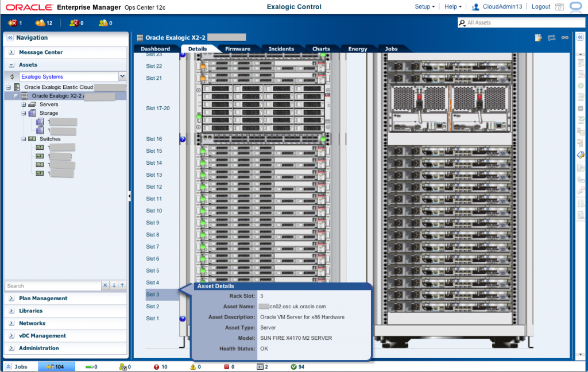Click the link chain icon in header
The width and height of the screenshot is (588, 372).
[565, 37]
